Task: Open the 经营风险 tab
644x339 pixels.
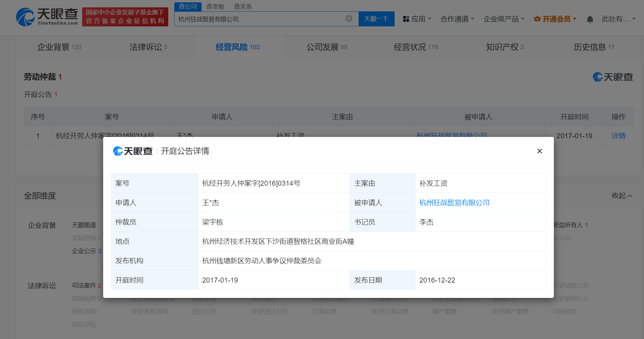Action: (x=237, y=47)
